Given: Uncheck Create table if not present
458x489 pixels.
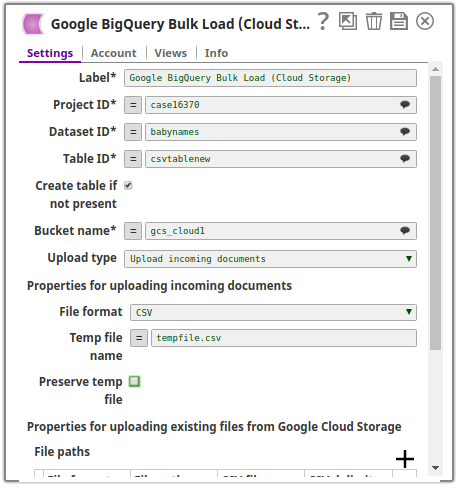Looking at the screenshot, I should pyautogui.click(x=128, y=185).
